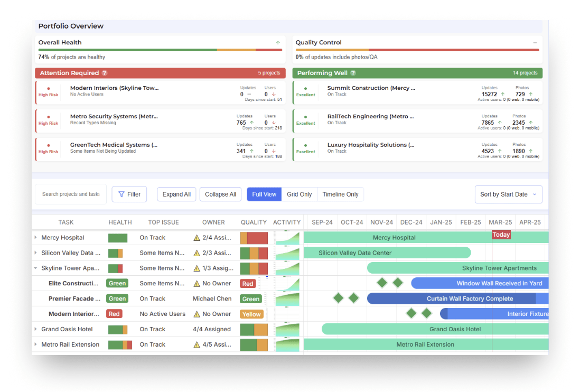Image resolution: width=580 pixels, height=392 pixels.
Task: Click warning icon beside Modern Interiors No Owner
Action: (197, 314)
